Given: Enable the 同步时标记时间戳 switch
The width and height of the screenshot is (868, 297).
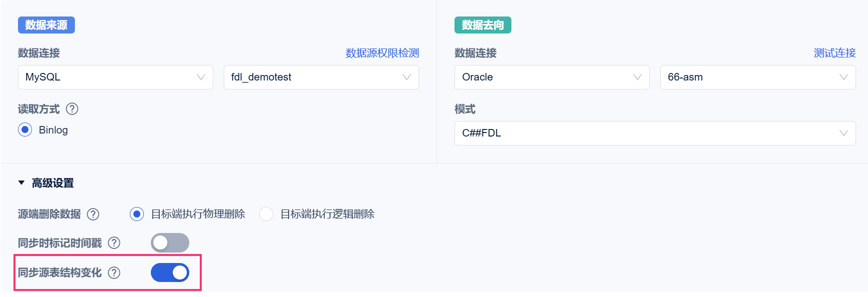Looking at the screenshot, I should click(x=170, y=243).
